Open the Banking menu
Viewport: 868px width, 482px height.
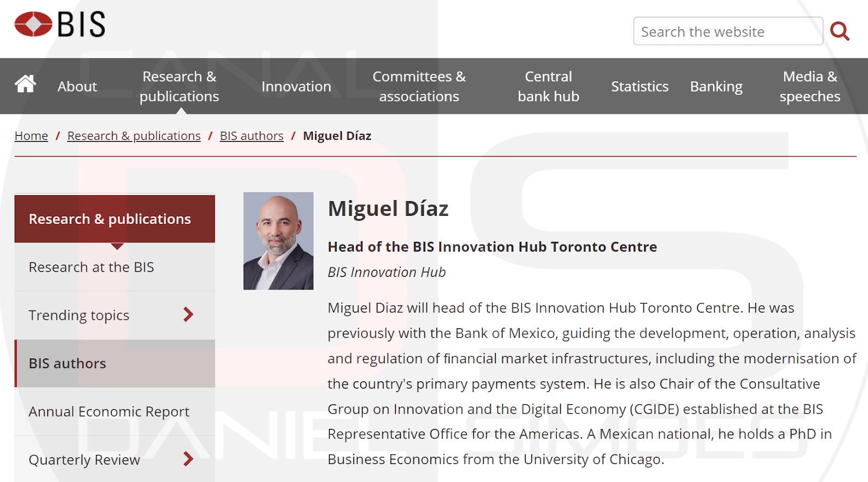pos(716,87)
